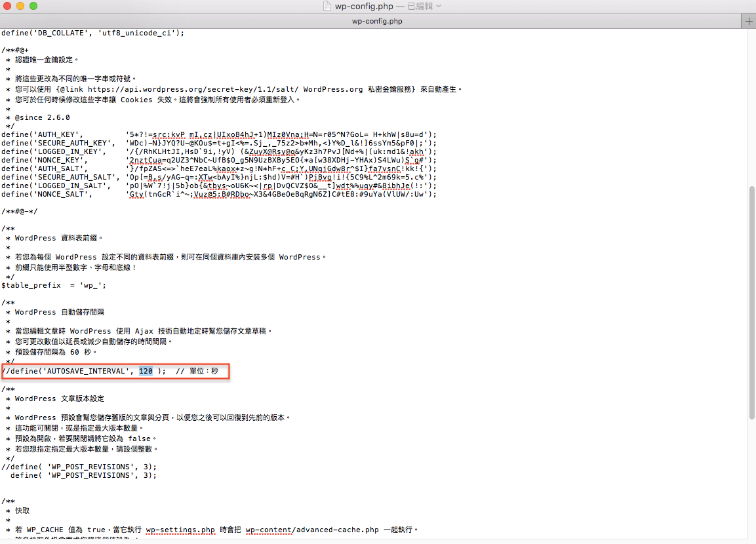Click the '// 單位：秒' trailing comment

click(197, 371)
